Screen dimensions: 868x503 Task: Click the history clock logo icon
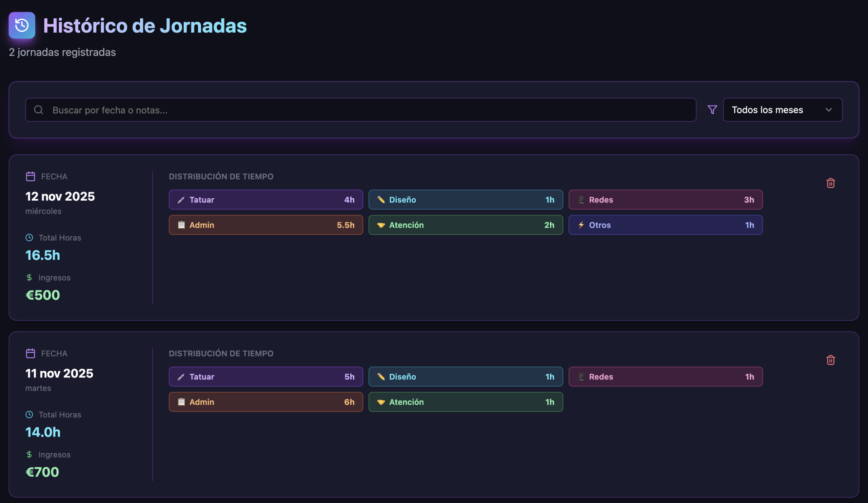[x=22, y=25]
